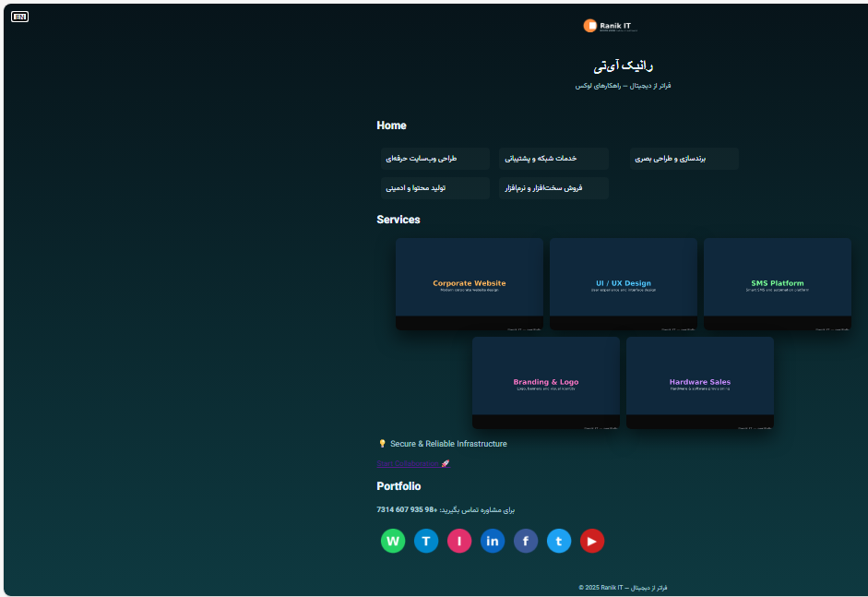Open the light-blue Twitter 't' icon
The width and height of the screenshot is (868, 597).
[x=559, y=541]
